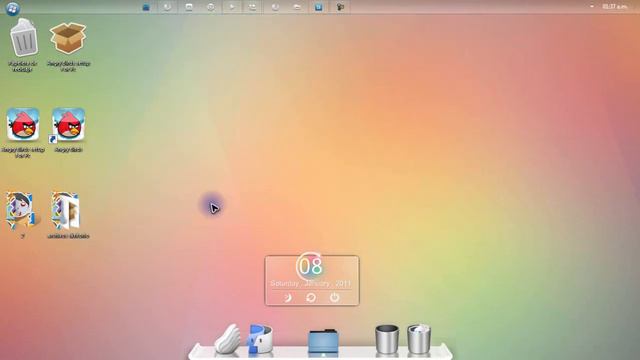This screenshot has height=360, width=640.
Task: Click the power icon in date widget
Action: click(x=334, y=298)
